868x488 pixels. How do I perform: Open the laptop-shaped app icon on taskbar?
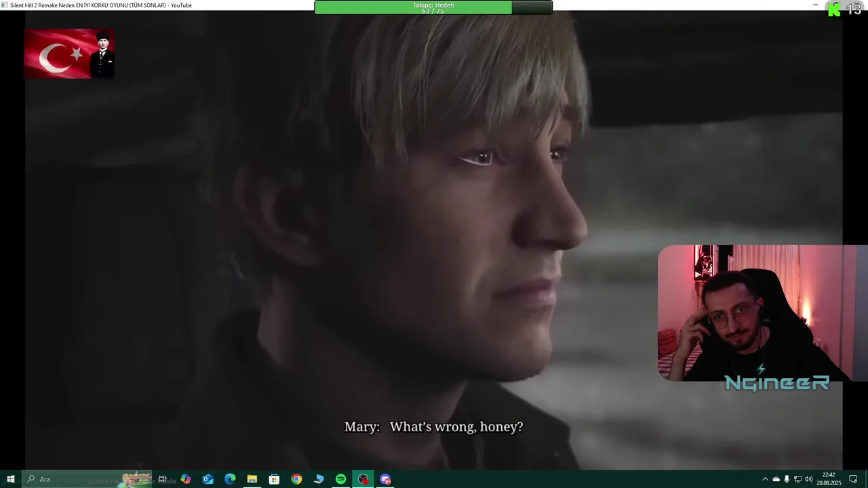(319, 479)
